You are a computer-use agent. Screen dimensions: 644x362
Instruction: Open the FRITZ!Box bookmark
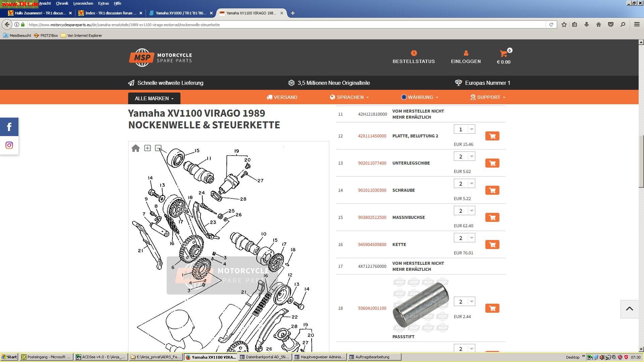(46, 36)
